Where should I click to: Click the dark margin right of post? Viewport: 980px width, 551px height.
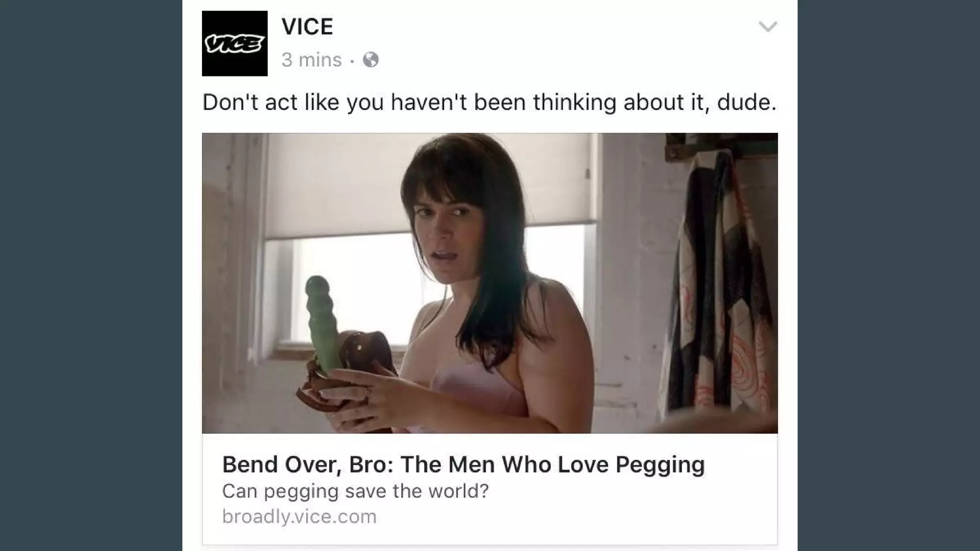[889, 275]
